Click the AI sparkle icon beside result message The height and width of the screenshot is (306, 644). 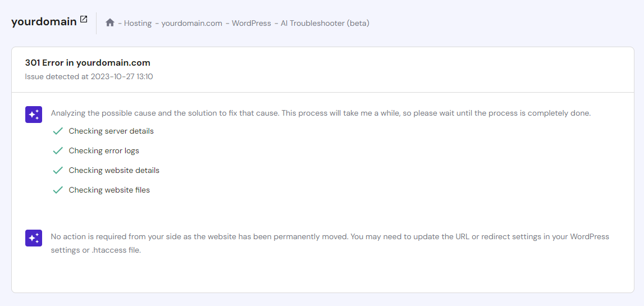[x=34, y=238]
